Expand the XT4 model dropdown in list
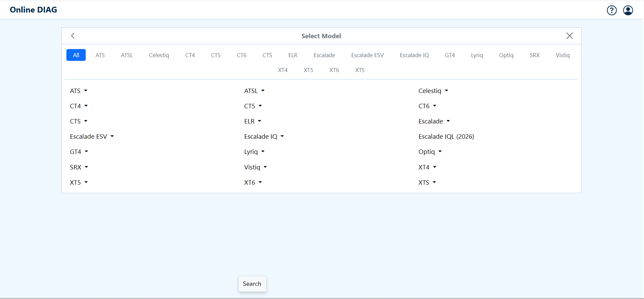644x299 pixels. click(x=427, y=167)
